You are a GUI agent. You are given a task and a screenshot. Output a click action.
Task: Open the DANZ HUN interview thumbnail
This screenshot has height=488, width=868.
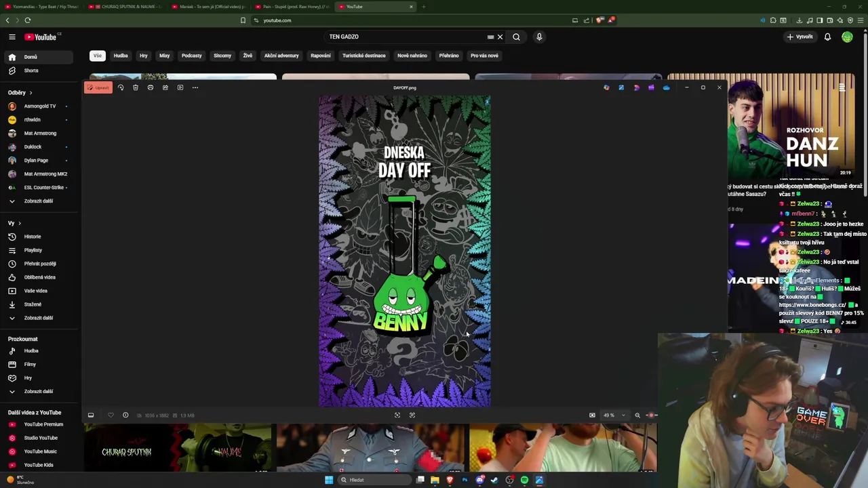pos(792,126)
